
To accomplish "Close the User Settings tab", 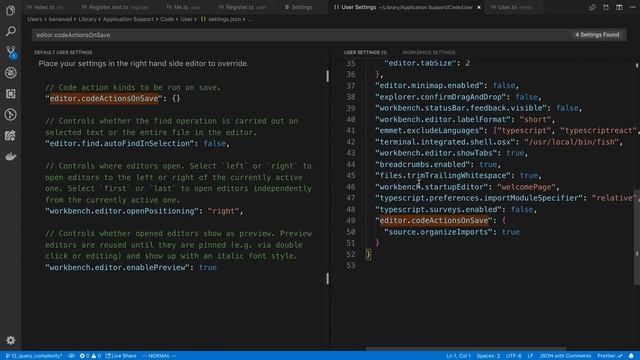I will [479, 7].
